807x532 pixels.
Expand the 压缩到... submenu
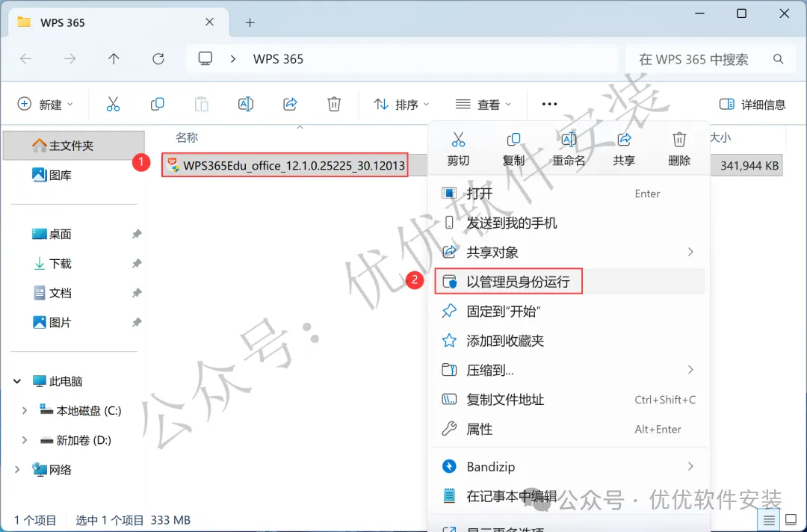pos(690,370)
